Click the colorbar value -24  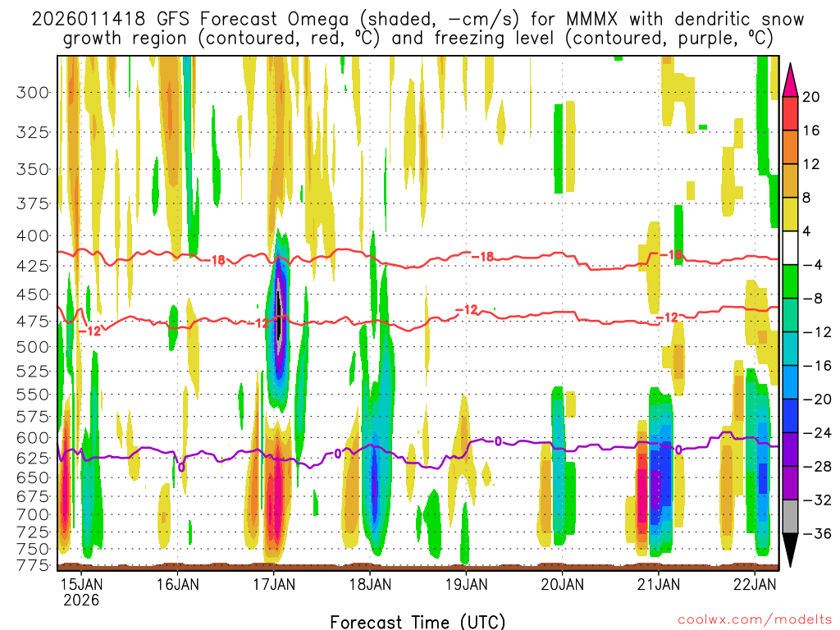tap(817, 432)
